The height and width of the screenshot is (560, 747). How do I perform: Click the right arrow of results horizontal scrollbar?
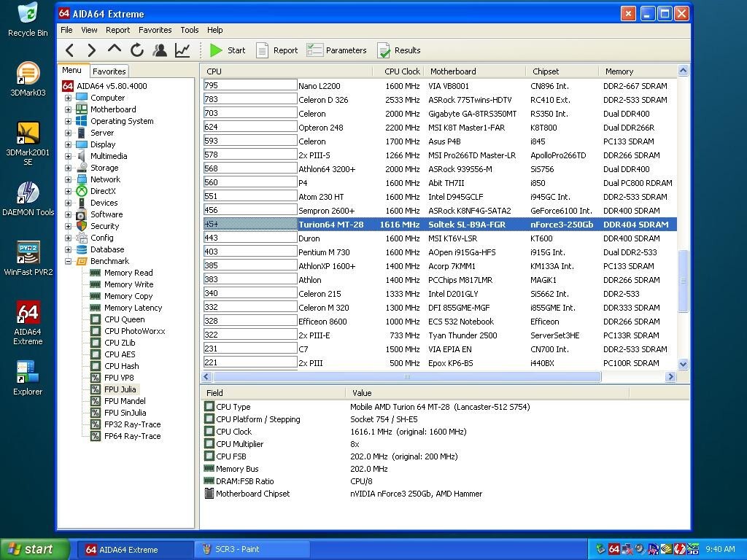pyautogui.click(x=671, y=377)
